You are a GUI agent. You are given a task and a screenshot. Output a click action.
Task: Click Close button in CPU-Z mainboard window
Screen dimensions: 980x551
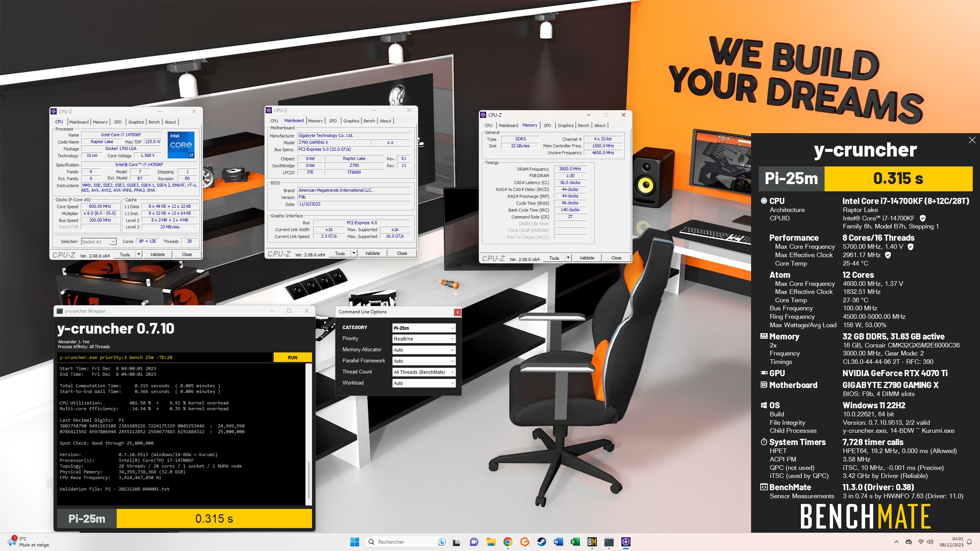tap(402, 253)
